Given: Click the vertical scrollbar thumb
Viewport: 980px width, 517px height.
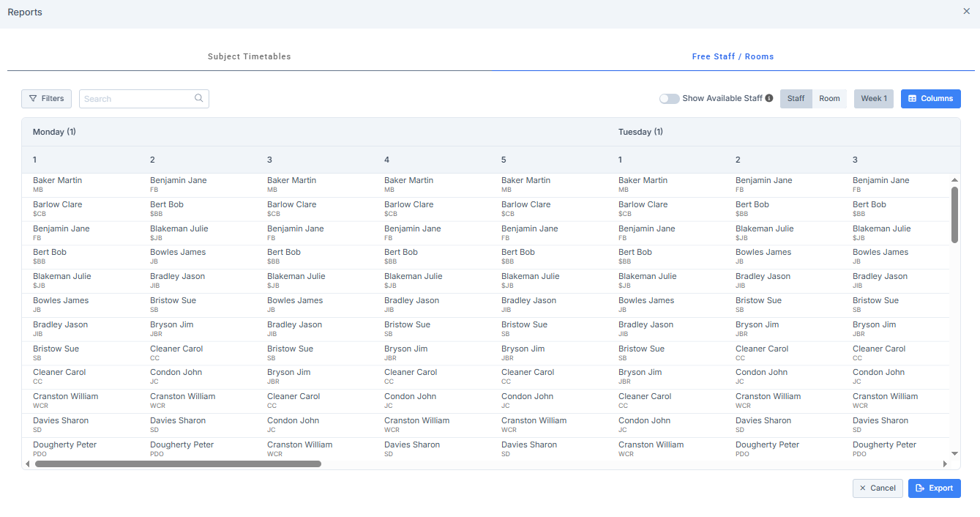Looking at the screenshot, I should (x=954, y=214).
